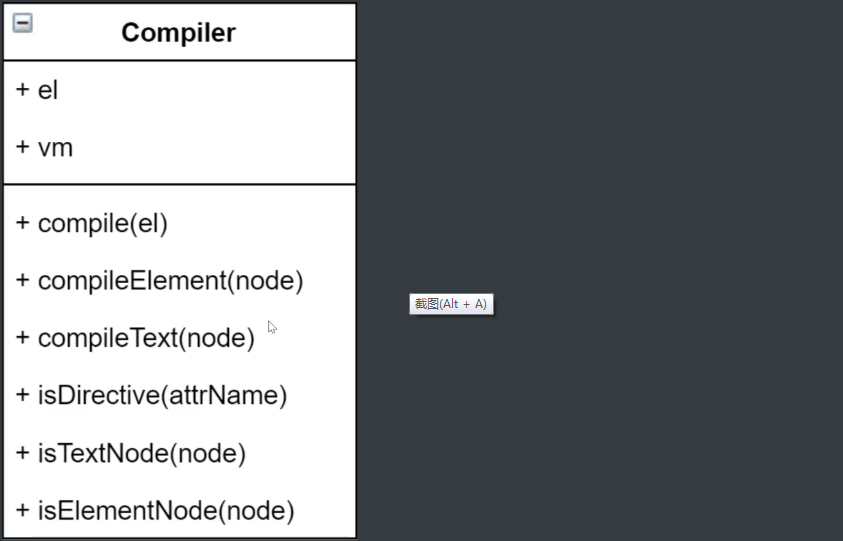Select the compileElement(node) method text
843x541 pixels.
coord(170,281)
